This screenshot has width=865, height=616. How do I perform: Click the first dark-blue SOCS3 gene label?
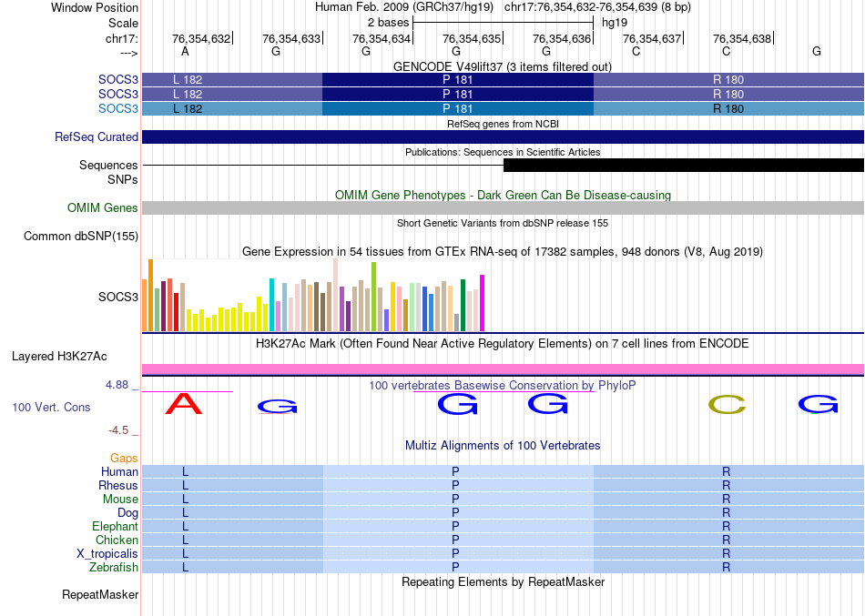(x=118, y=79)
